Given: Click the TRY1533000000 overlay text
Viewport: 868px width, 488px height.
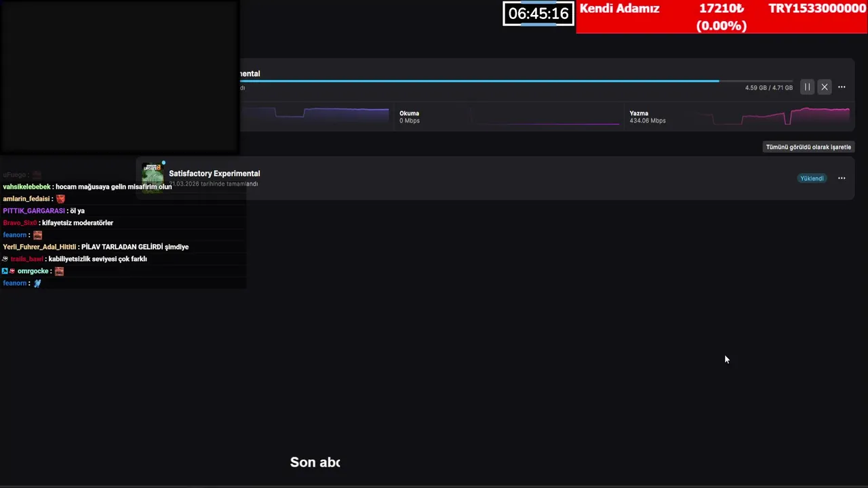Looking at the screenshot, I should pos(817,8).
